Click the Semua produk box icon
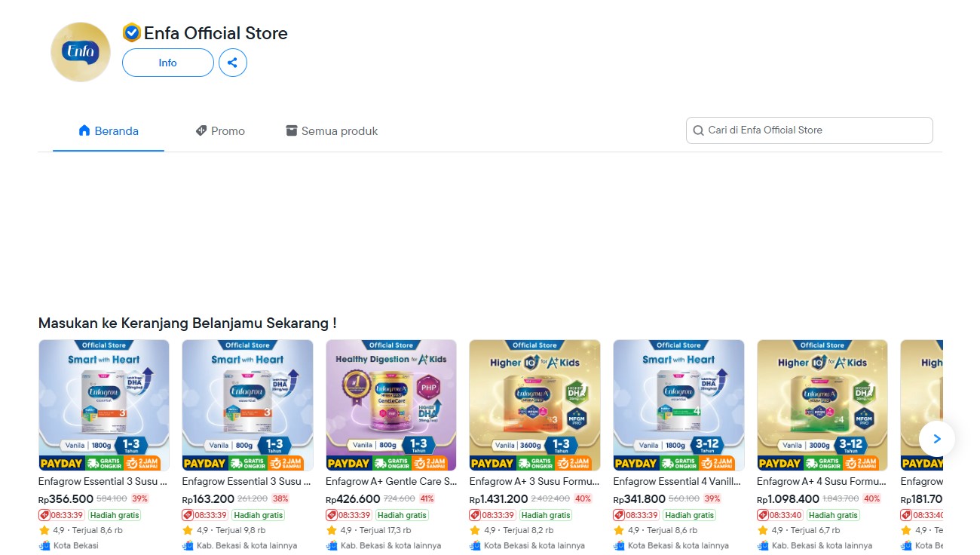 292,130
